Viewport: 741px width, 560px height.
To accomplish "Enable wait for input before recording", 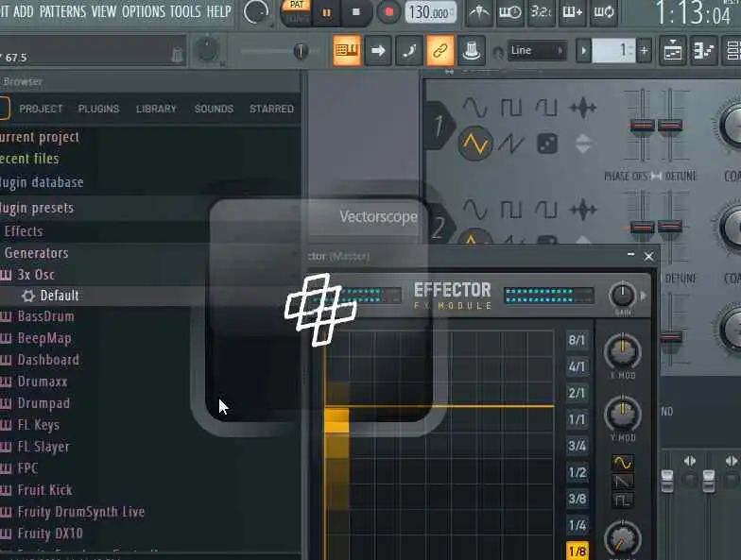I will (x=510, y=12).
